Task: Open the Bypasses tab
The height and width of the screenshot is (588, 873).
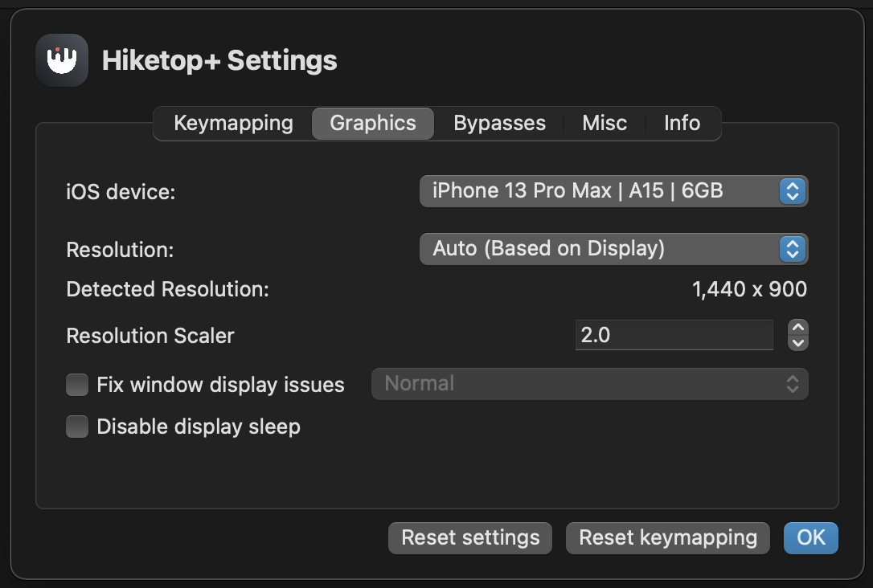Action: coord(499,124)
